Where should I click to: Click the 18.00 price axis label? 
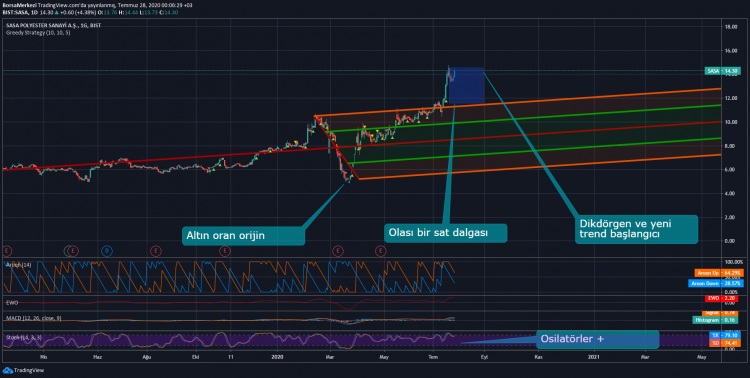coord(730,27)
